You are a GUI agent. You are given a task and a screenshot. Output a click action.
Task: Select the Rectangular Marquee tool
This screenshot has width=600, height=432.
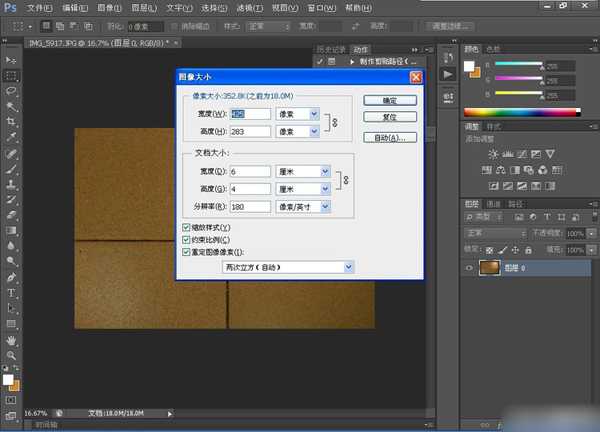coord(12,75)
